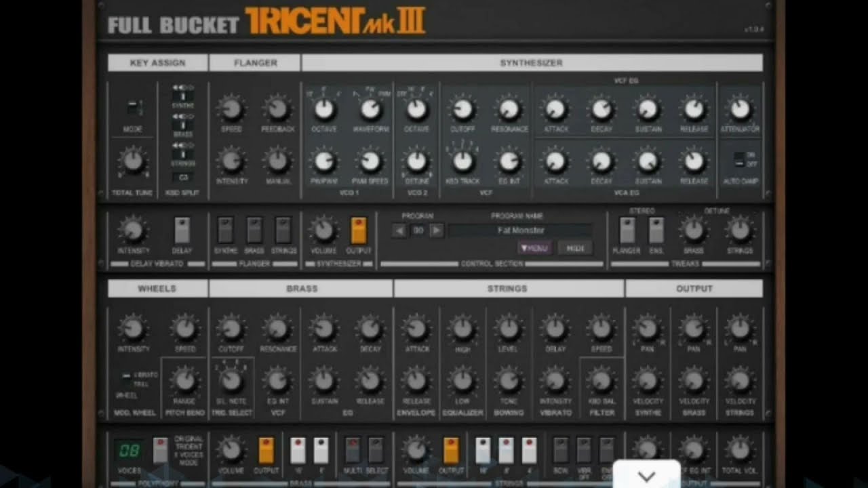Click the Flanger Speed knob
Image resolution: width=868 pixels, height=488 pixels.
pos(231,108)
